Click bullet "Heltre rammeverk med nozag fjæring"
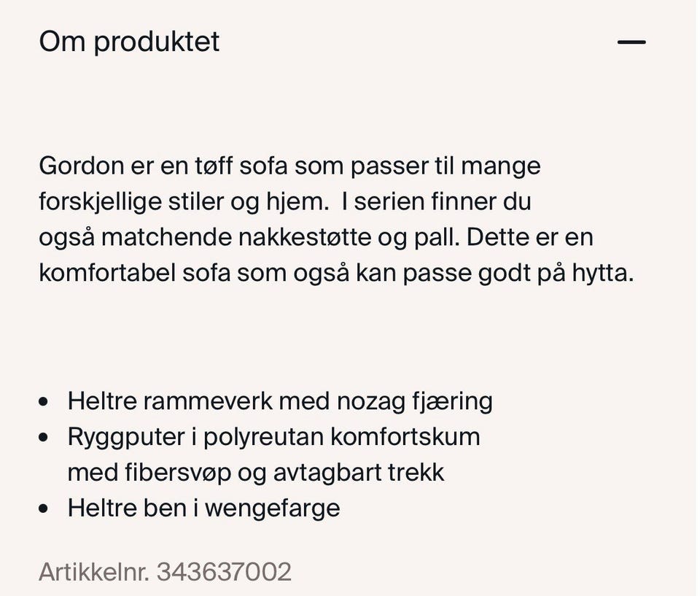Viewport: 700px width, 596px height. 280,401
